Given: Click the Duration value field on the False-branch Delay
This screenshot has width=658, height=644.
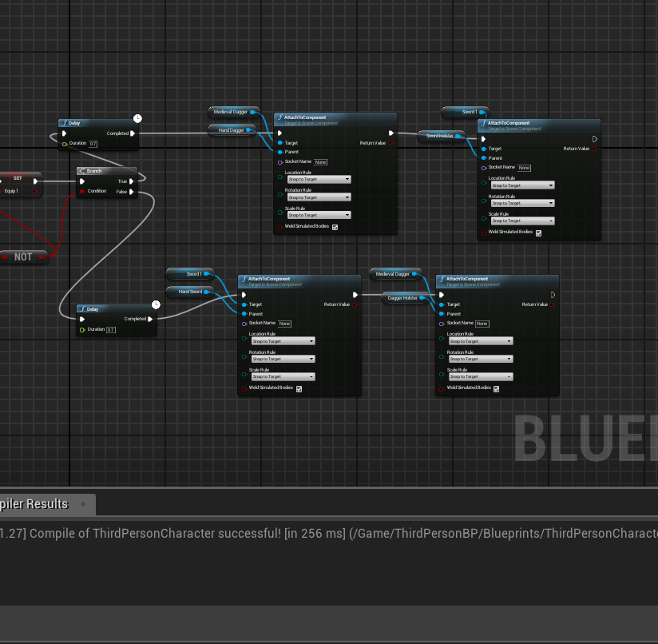Looking at the screenshot, I should 111,330.
